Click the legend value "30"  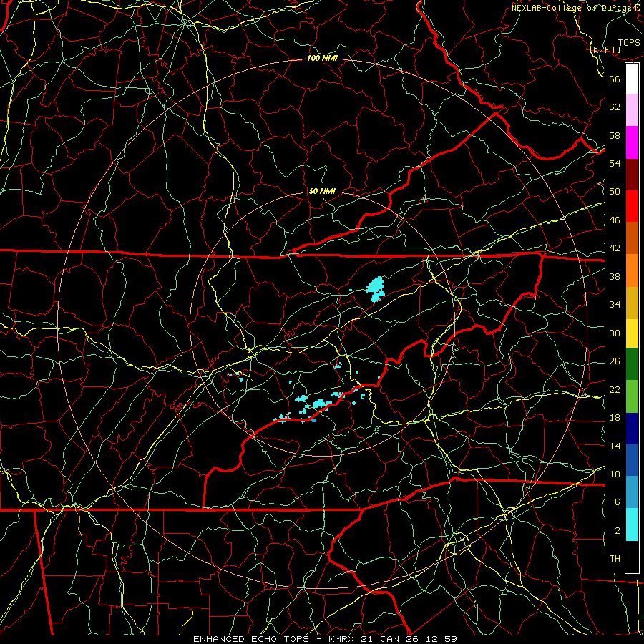pos(615,333)
